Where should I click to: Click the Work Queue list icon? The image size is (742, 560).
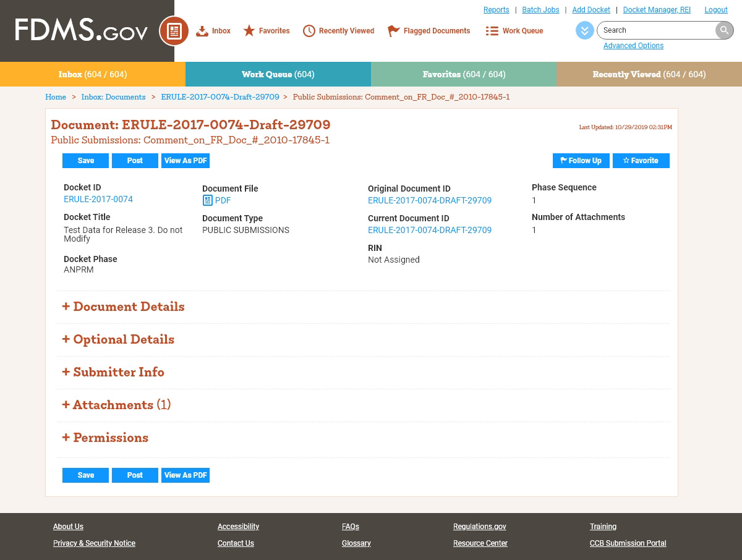(492, 31)
